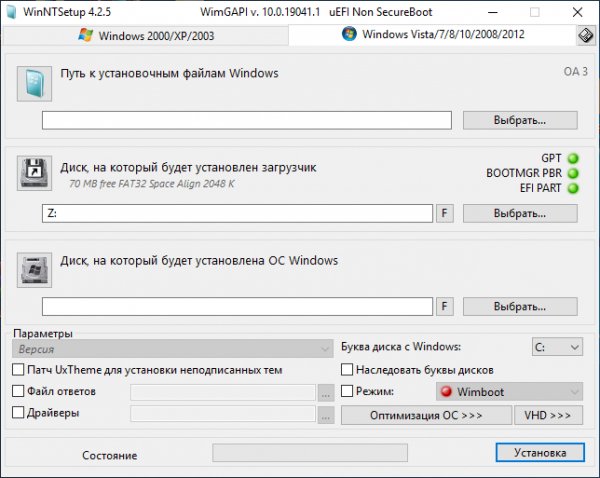
Task: Minimize the WinNTSetup window
Action: tap(493, 12)
